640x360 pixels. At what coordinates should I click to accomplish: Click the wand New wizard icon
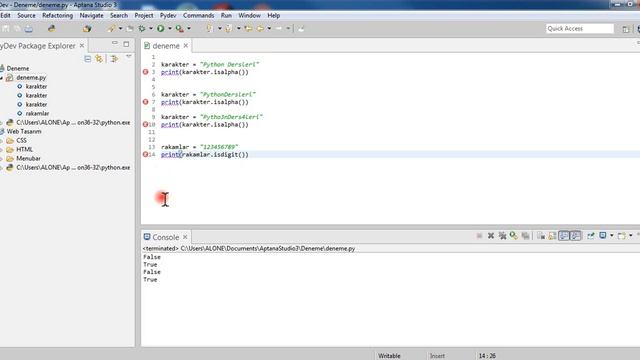[x=111, y=29]
